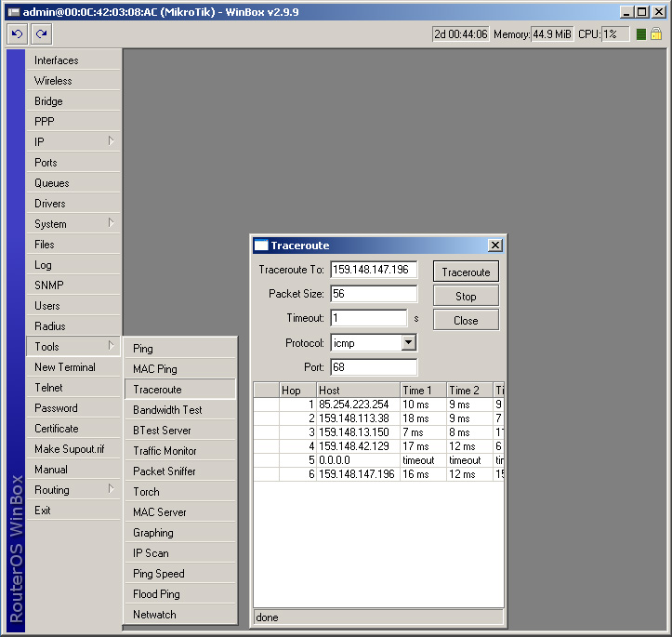This screenshot has width=672, height=637.
Task: Open the Protocol dropdown arrow
Action: 409,342
